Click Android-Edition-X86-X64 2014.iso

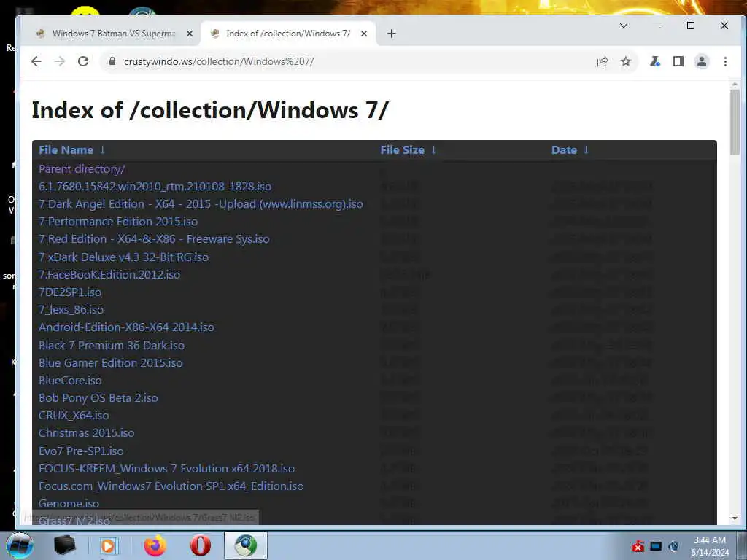point(126,327)
